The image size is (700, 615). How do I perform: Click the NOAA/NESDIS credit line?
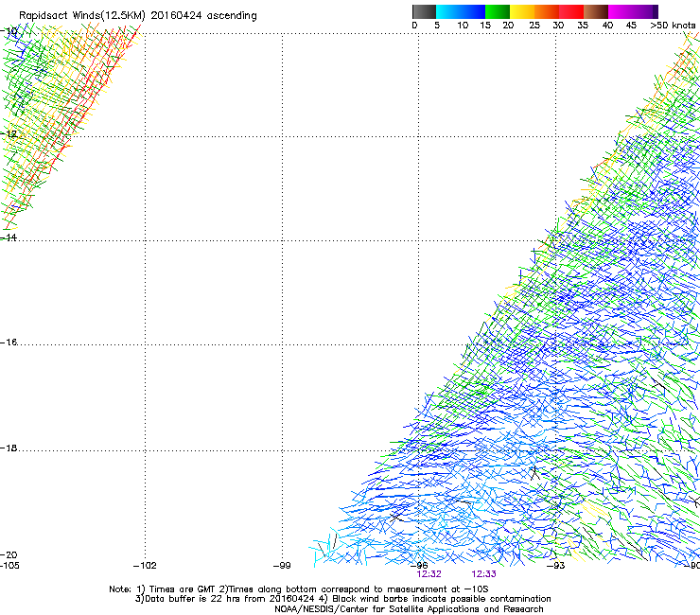[x=409, y=609]
